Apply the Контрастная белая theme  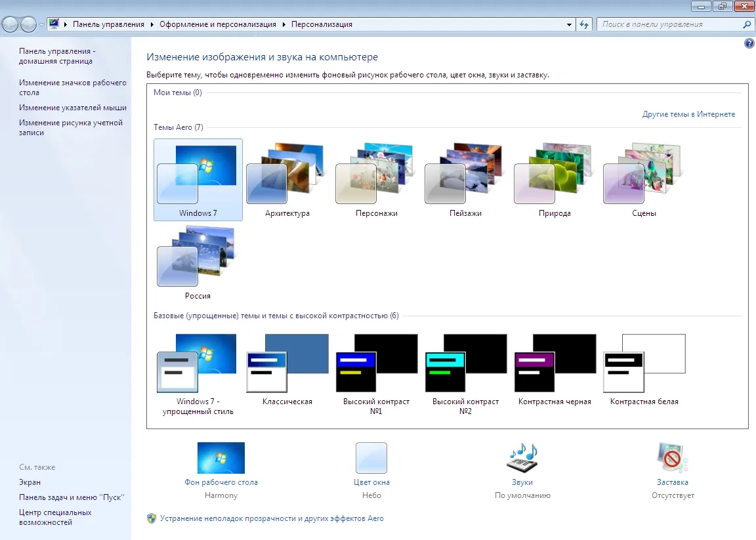point(644,370)
